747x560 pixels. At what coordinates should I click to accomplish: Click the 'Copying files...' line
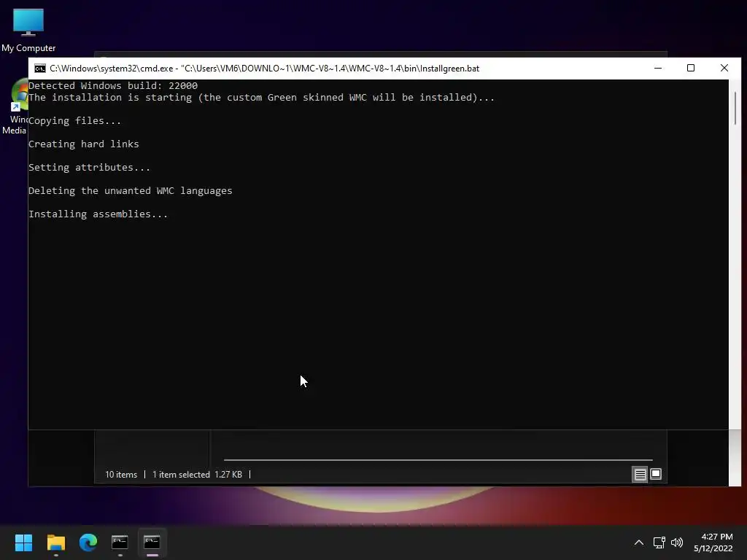(75, 121)
